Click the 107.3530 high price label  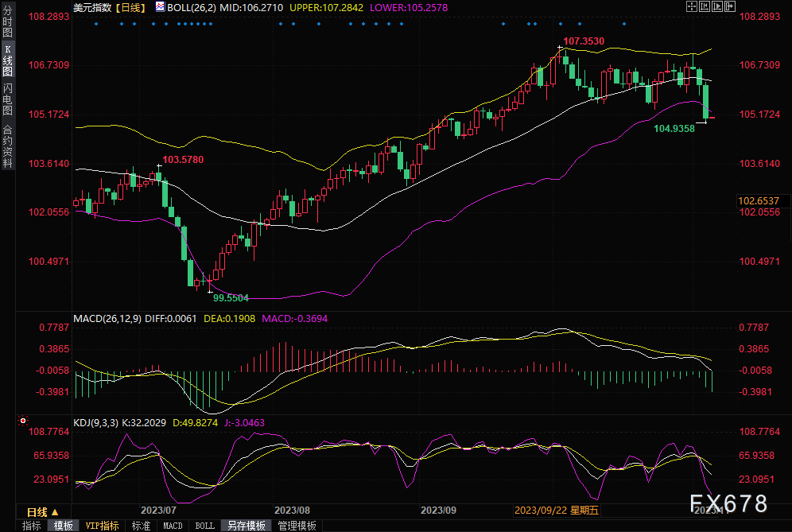tap(584, 41)
